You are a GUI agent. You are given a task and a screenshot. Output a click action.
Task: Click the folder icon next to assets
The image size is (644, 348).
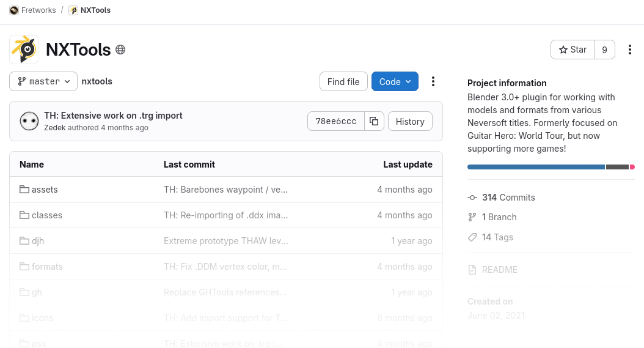[x=24, y=190]
